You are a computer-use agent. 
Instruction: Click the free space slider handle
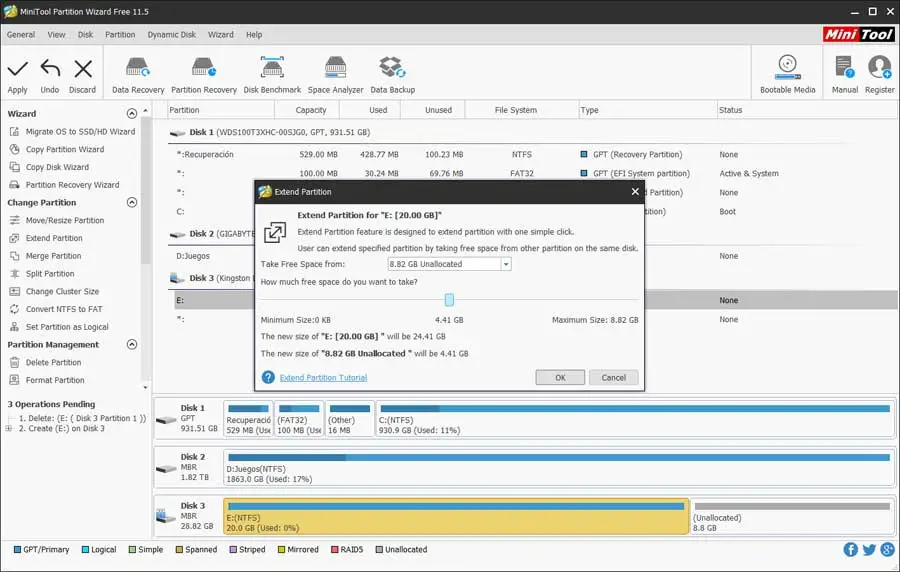(x=449, y=299)
